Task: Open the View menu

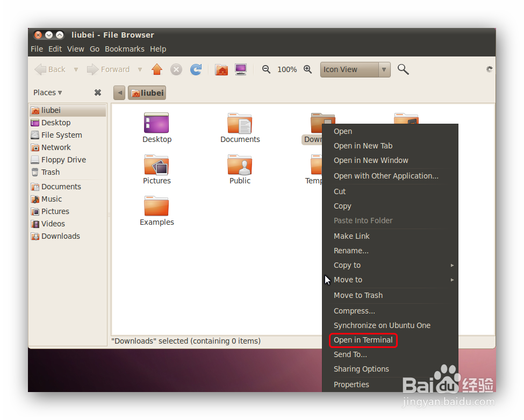Action: [76, 49]
